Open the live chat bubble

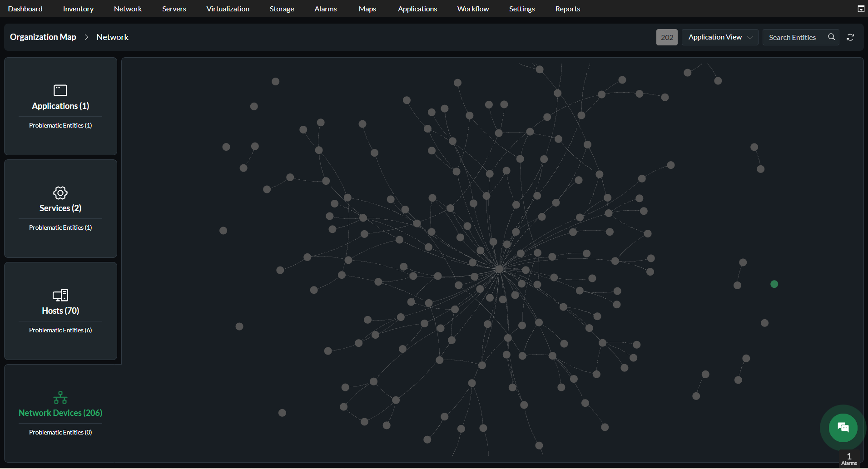pyautogui.click(x=843, y=428)
